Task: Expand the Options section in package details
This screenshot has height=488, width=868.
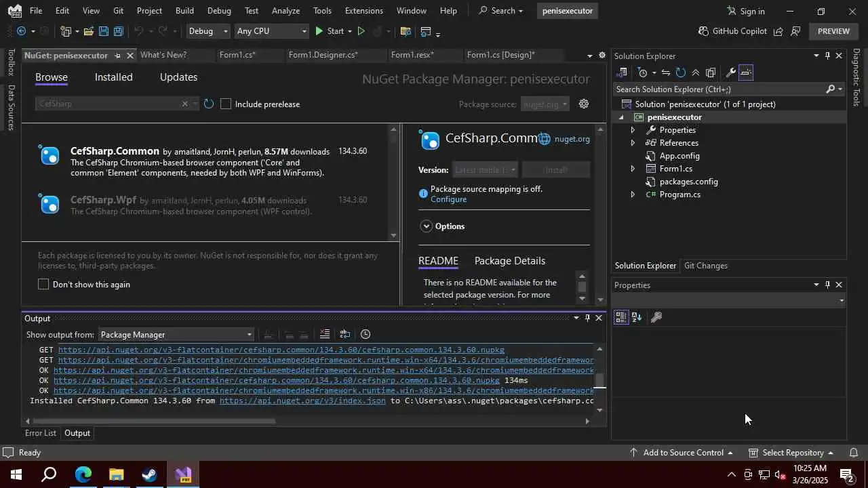Action: click(427, 226)
